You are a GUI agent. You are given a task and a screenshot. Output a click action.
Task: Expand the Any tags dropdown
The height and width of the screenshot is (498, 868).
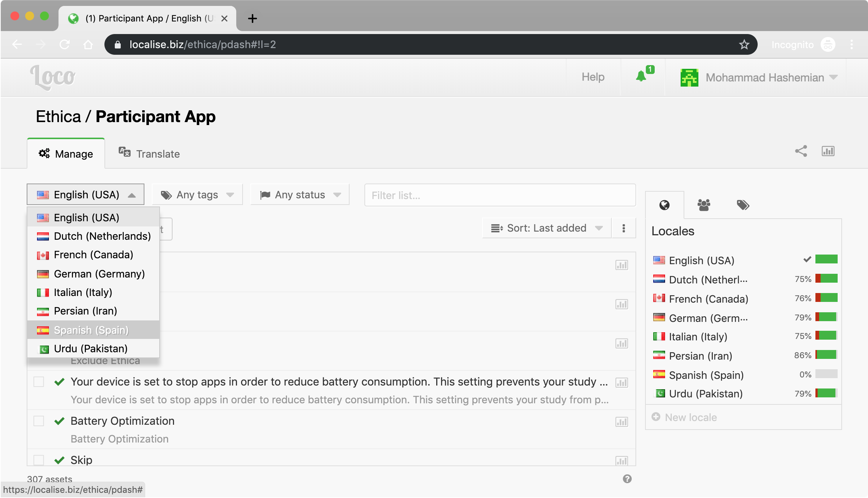pos(197,195)
